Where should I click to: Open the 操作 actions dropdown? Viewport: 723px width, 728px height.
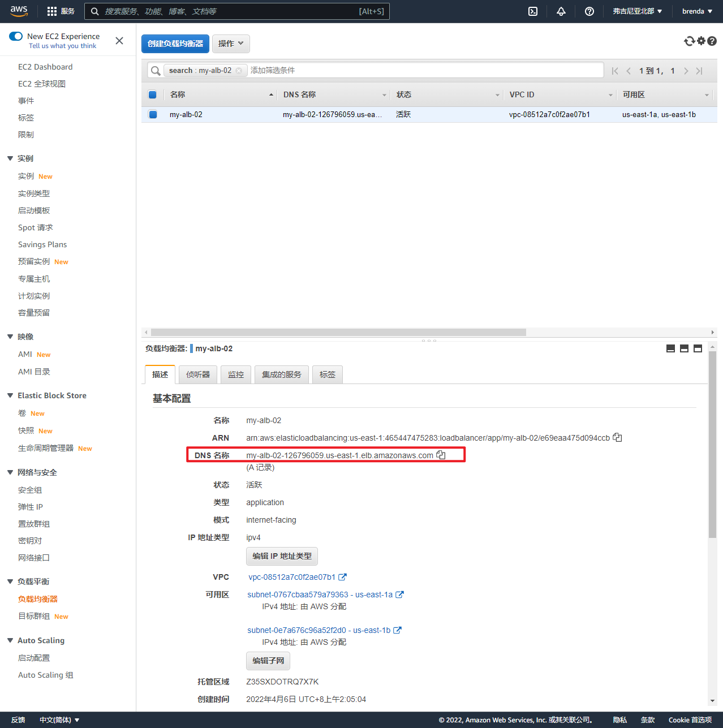(x=231, y=44)
